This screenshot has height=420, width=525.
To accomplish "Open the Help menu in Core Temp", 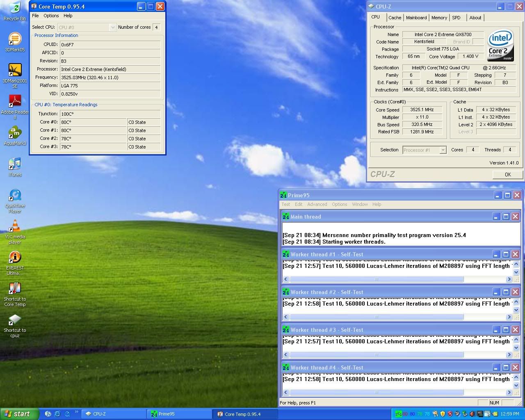I will pos(68,16).
